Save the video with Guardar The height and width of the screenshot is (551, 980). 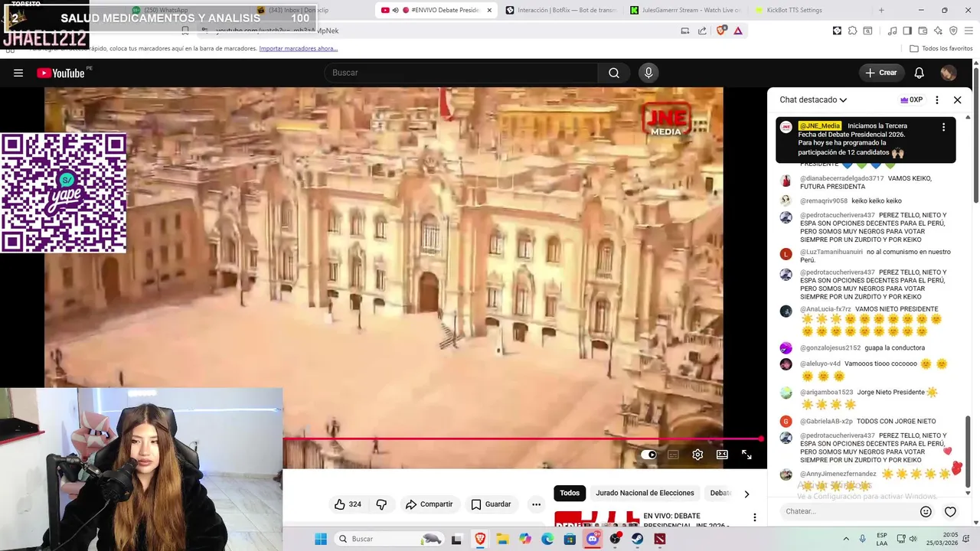point(491,504)
